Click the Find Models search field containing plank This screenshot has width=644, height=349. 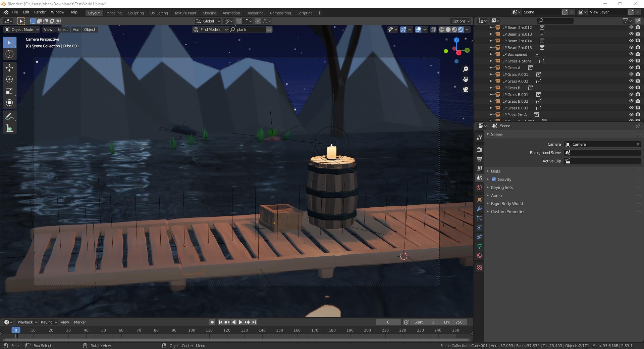248,30
